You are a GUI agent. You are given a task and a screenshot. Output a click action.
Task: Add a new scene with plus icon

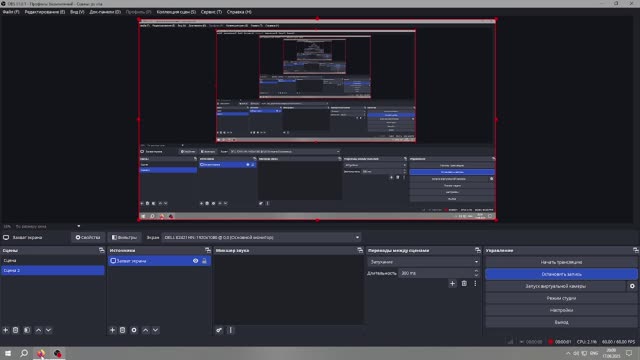tap(6, 330)
